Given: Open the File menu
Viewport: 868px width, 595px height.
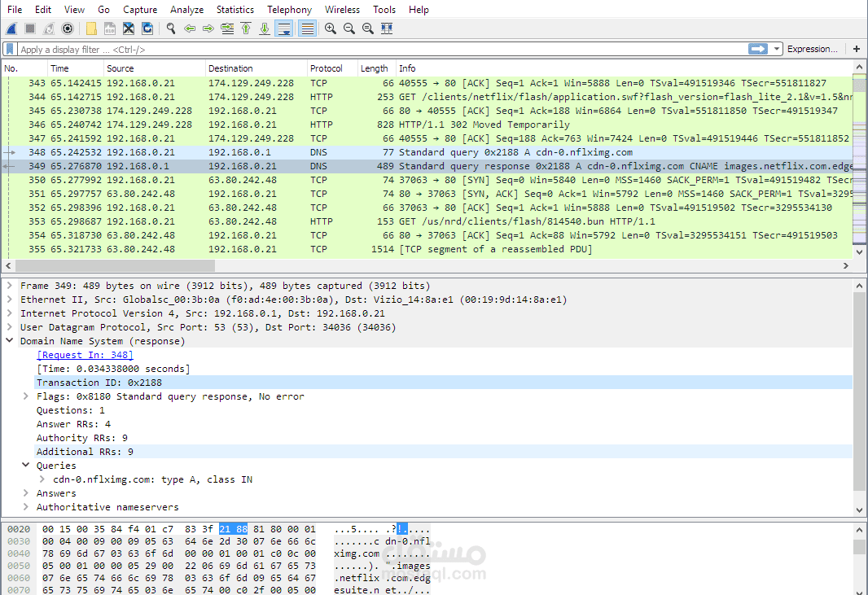Looking at the screenshot, I should pos(15,10).
